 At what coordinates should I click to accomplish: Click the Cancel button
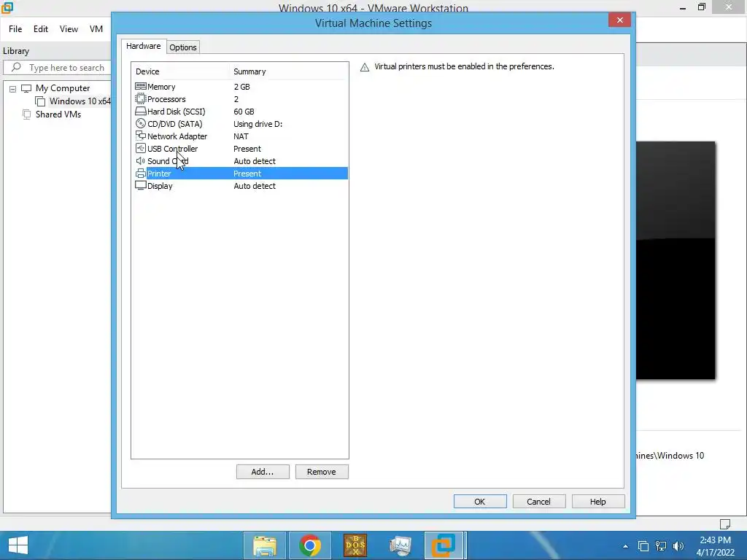coord(539,502)
